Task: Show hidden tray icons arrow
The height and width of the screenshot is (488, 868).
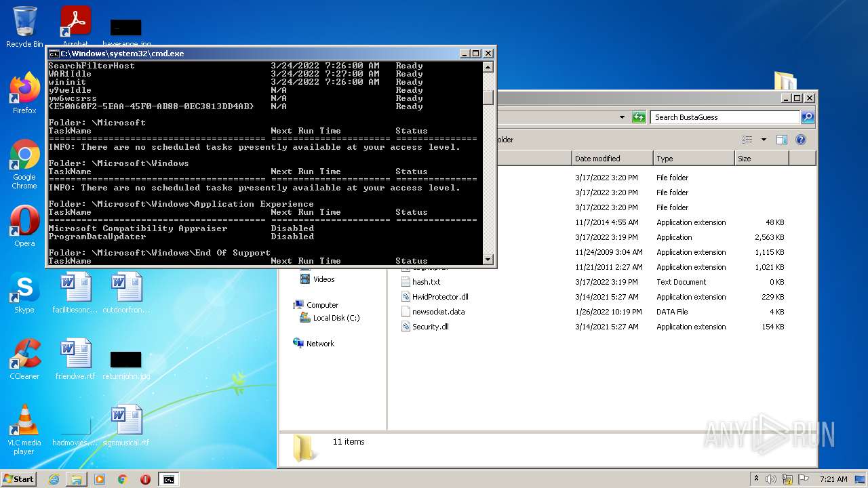Action: click(756, 479)
